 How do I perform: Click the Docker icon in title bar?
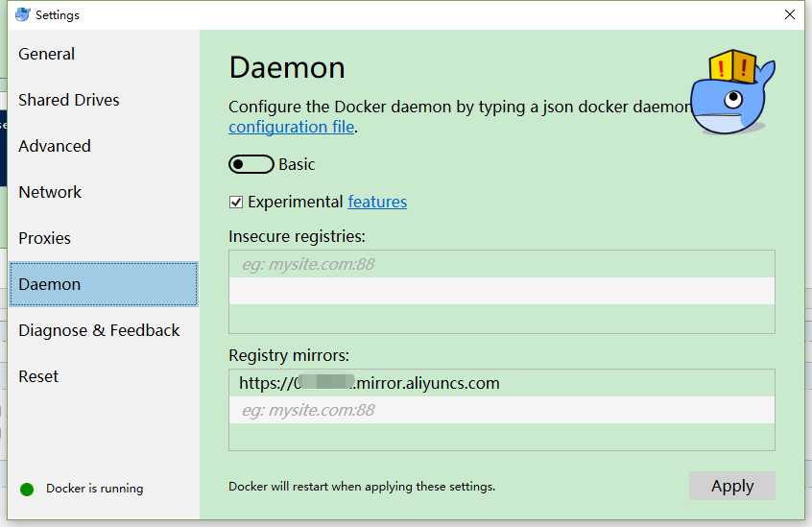(23, 14)
